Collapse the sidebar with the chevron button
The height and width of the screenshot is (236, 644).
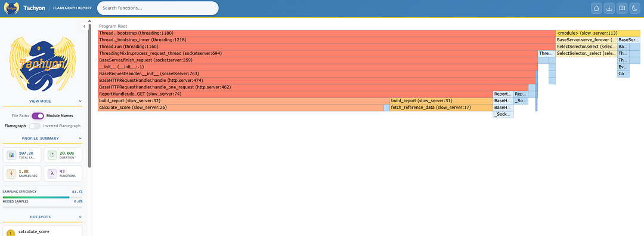84,26
